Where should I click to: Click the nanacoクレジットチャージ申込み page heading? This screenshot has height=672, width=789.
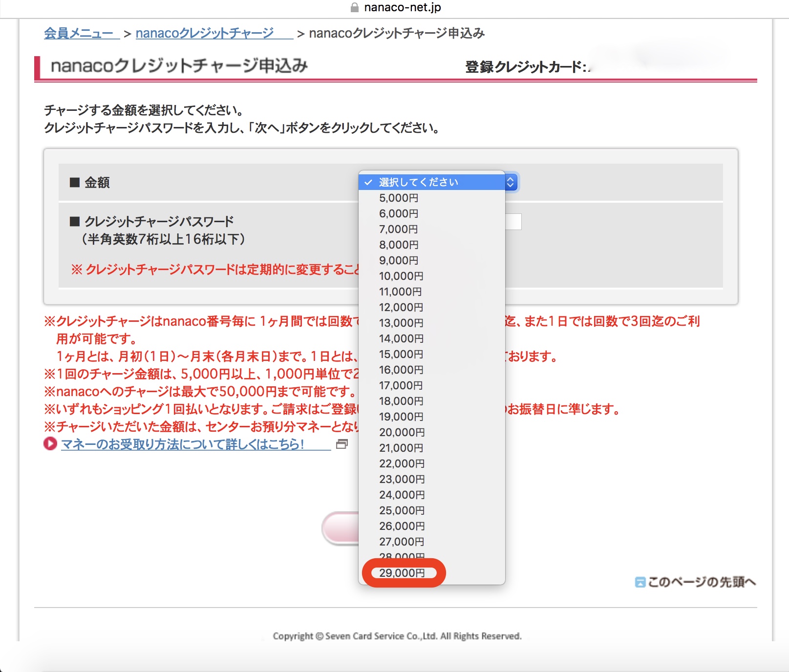179,65
